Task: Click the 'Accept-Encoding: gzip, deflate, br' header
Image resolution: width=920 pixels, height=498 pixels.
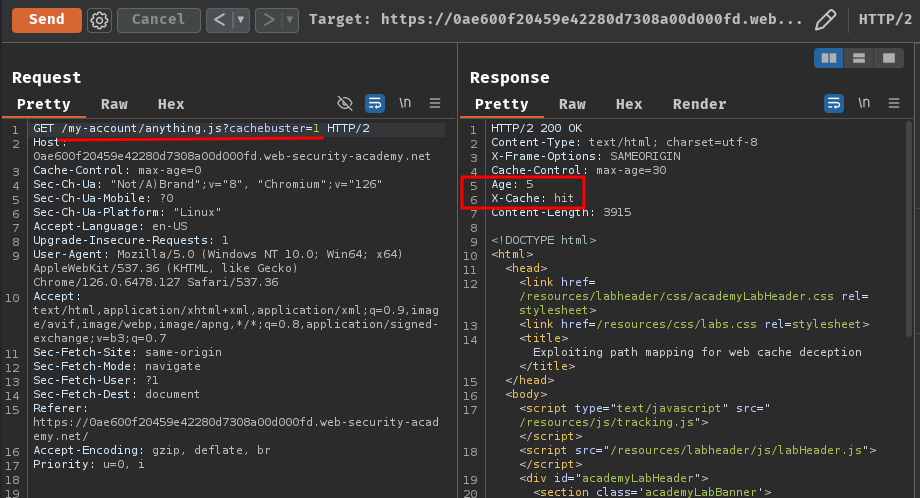Action: click(x=152, y=450)
